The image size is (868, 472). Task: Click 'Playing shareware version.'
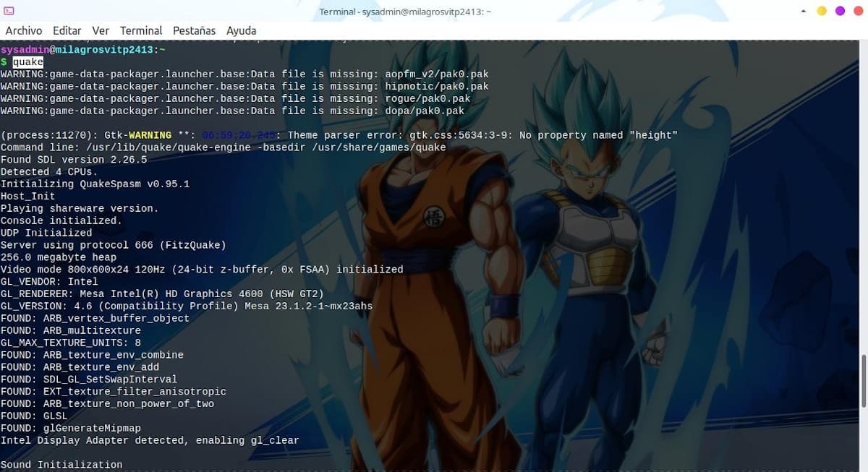click(80, 208)
